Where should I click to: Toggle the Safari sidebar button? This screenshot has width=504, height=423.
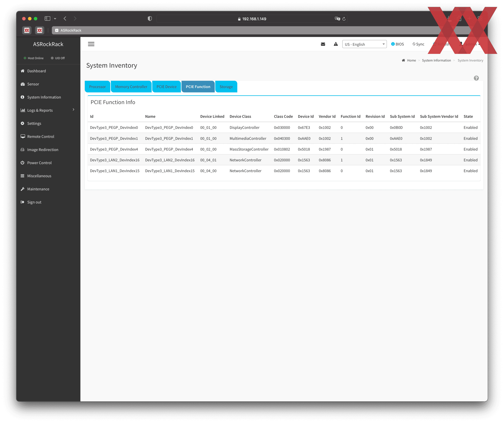point(48,18)
